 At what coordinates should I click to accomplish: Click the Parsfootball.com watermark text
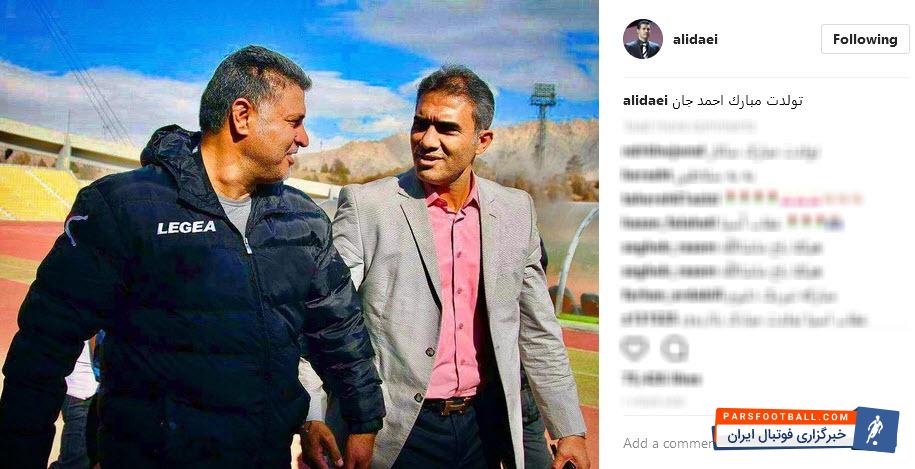click(785, 417)
